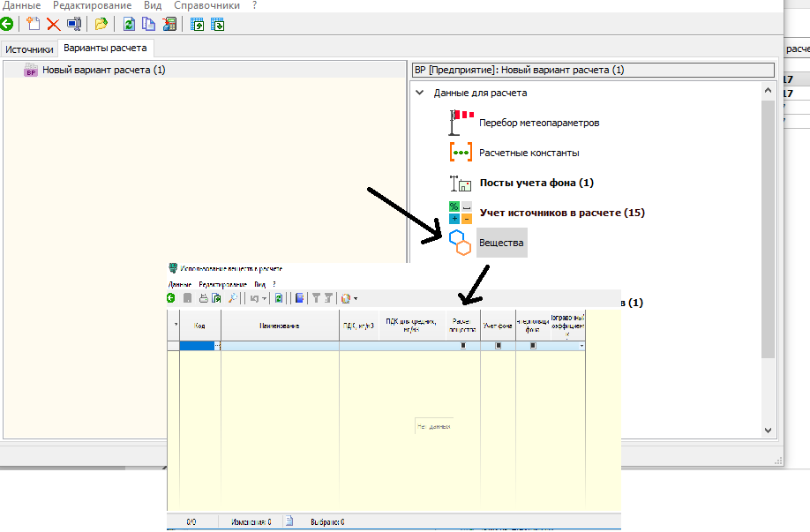Collapse the Данные для расчета section
This screenshot has height=532, width=810.
click(419, 93)
